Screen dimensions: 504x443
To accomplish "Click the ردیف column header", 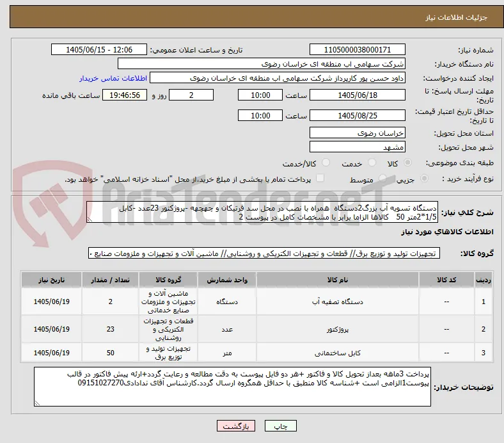I will (x=484, y=280).
